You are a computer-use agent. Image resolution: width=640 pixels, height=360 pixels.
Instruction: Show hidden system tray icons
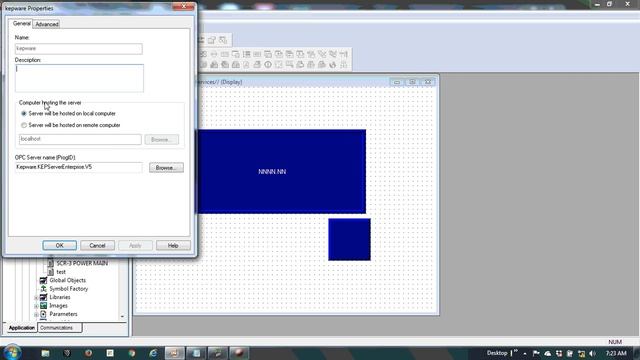pos(525,353)
